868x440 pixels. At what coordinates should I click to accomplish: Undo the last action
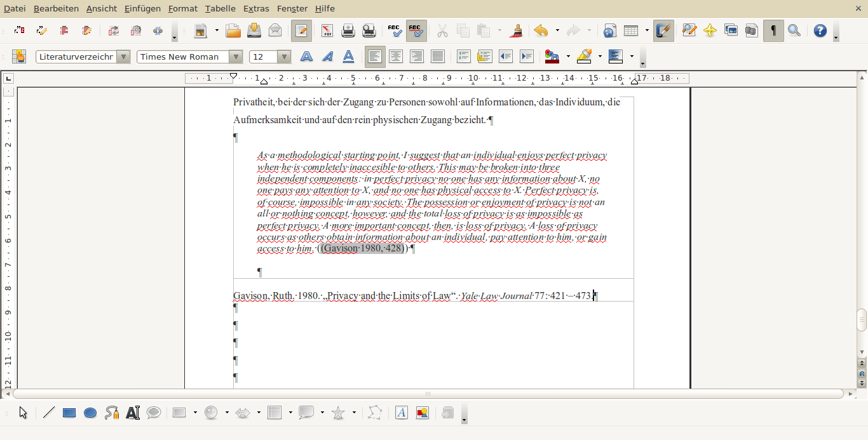click(x=541, y=30)
